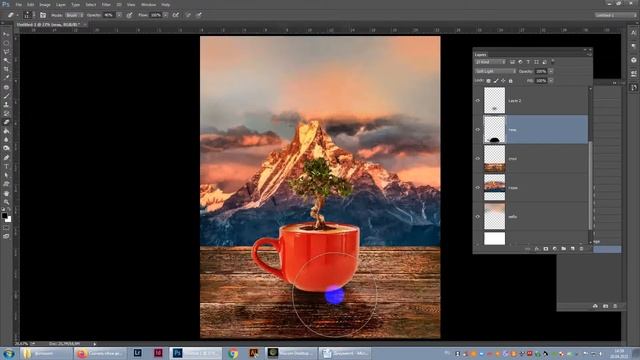This screenshot has height=360, width=640.
Task: Toggle visibility of the wood table layer
Action: pos(478,158)
